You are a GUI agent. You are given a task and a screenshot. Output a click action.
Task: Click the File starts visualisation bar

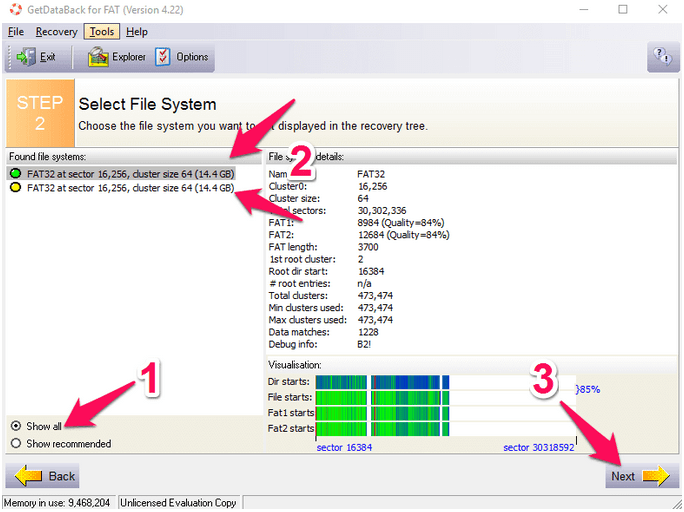click(x=382, y=398)
